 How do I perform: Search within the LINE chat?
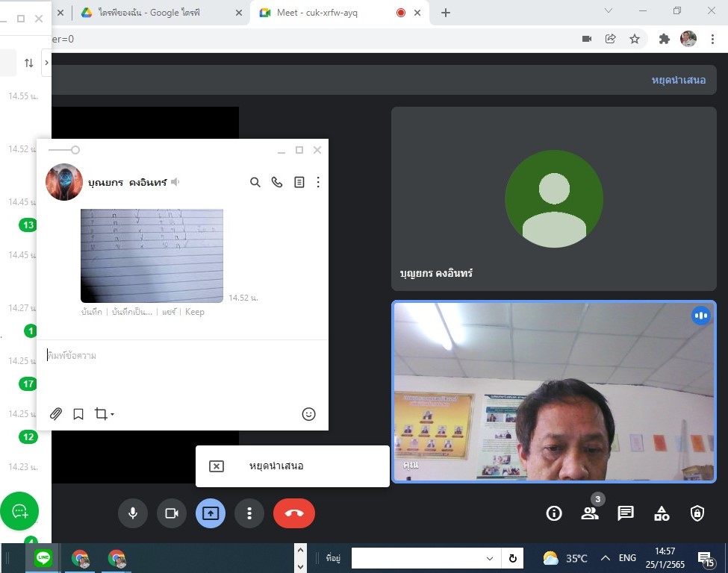255,182
